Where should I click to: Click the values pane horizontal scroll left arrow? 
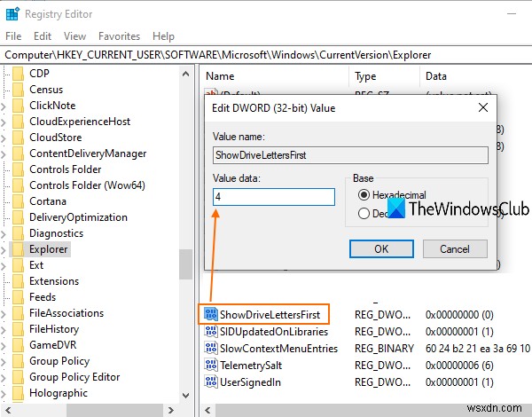[207, 410]
